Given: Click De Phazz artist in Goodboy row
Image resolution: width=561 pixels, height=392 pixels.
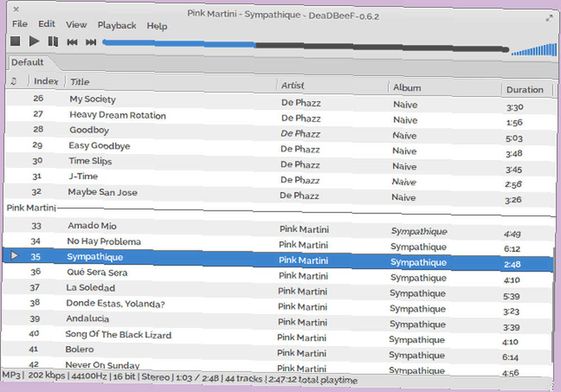Looking at the screenshot, I should (x=300, y=134).
